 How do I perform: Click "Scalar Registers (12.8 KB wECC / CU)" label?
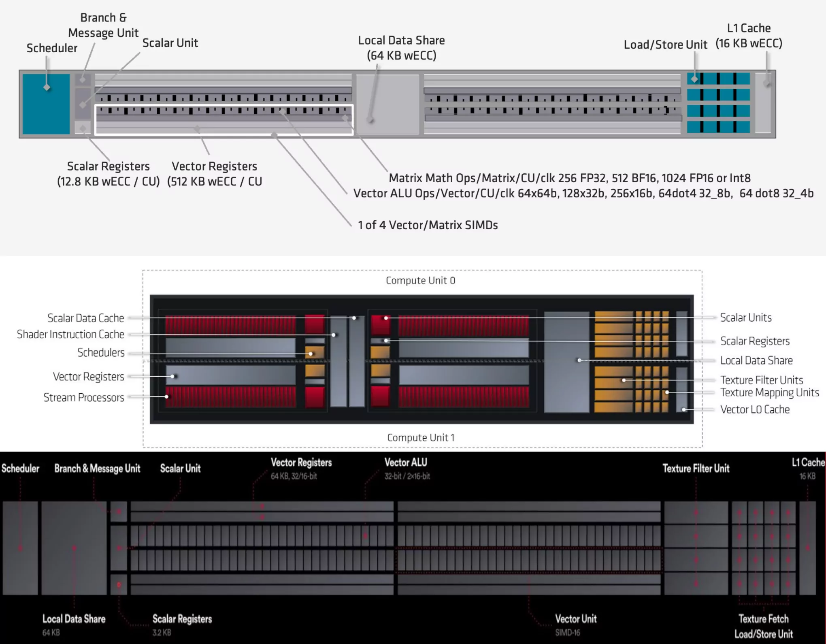click(x=108, y=174)
